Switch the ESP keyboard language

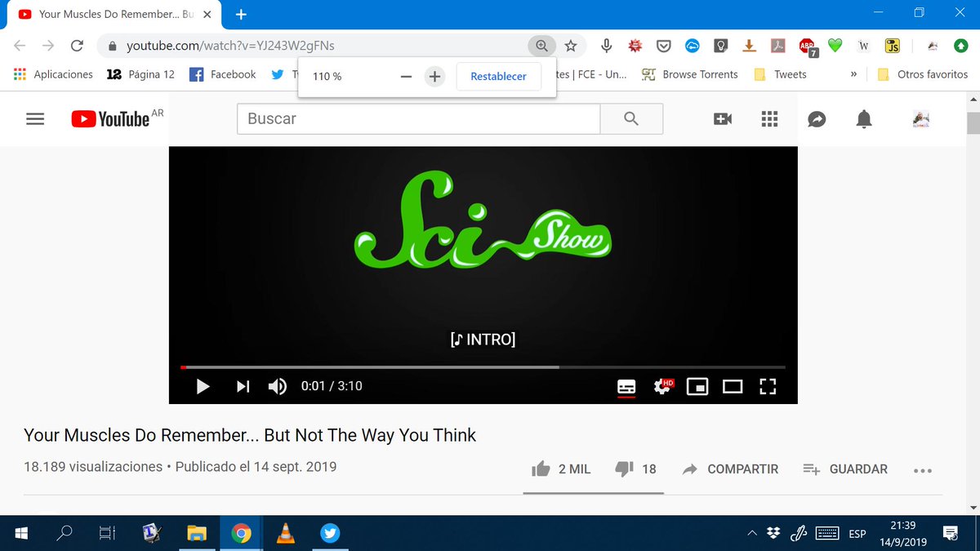click(x=857, y=534)
